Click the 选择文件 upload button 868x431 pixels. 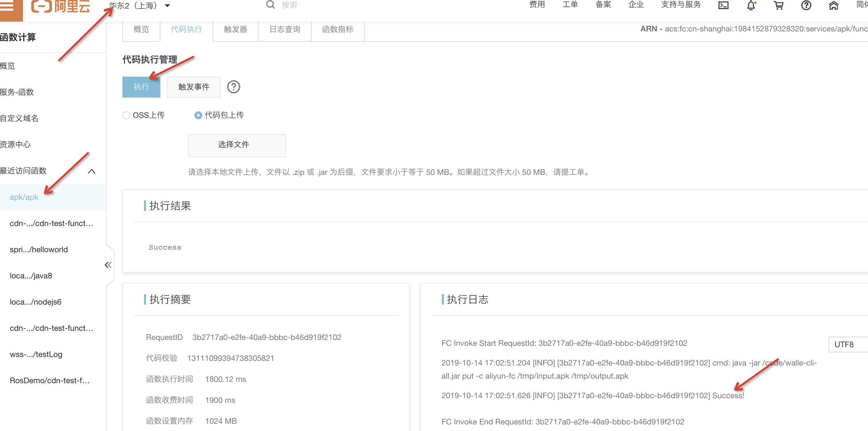pos(237,145)
